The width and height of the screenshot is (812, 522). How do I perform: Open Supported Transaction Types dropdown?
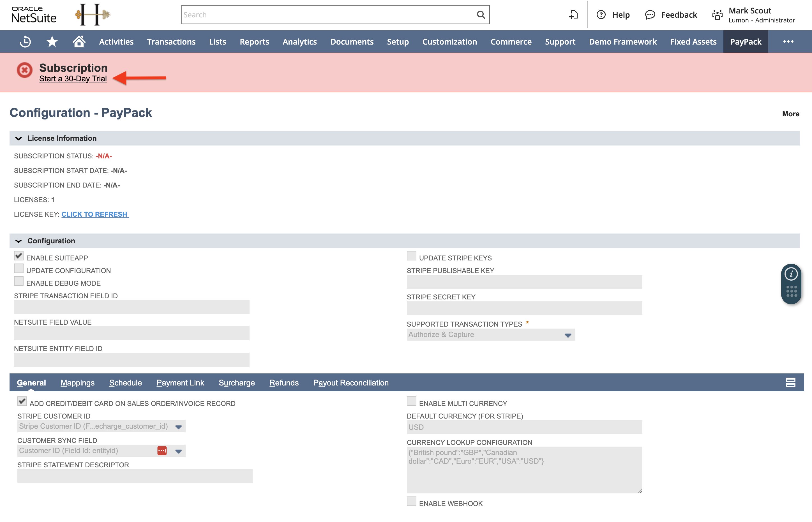click(x=491, y=334)
